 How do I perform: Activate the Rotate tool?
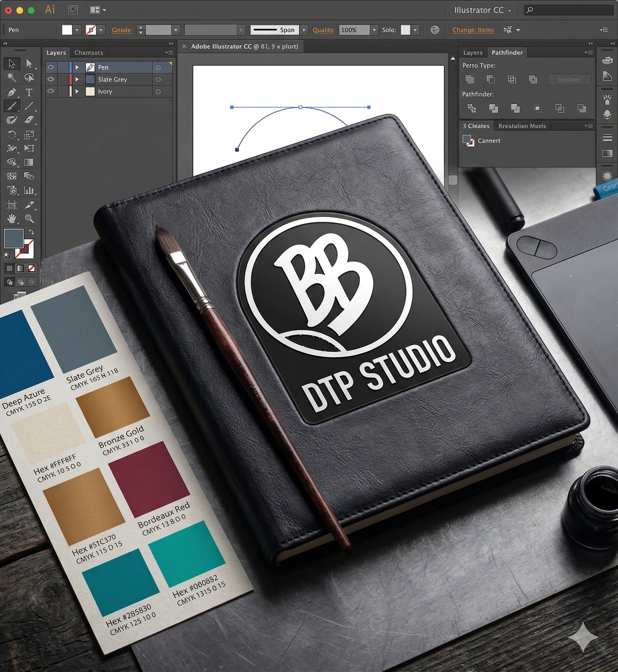coord(12,135)
